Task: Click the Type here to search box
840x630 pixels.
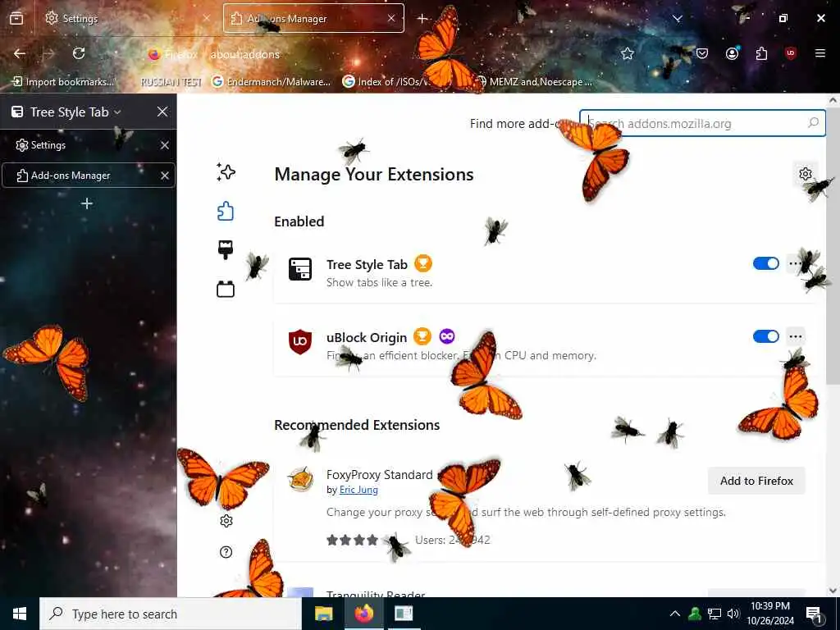Action: [x=171, y=614]
